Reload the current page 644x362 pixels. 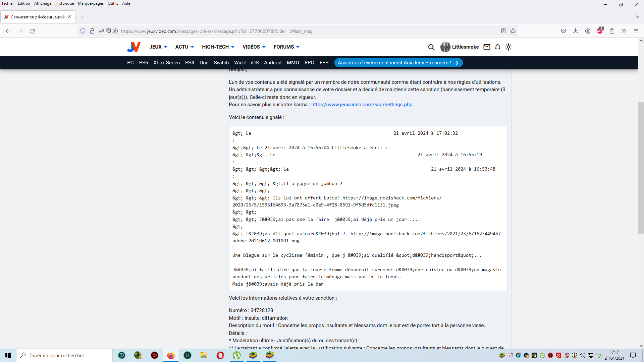coord(32,31)
